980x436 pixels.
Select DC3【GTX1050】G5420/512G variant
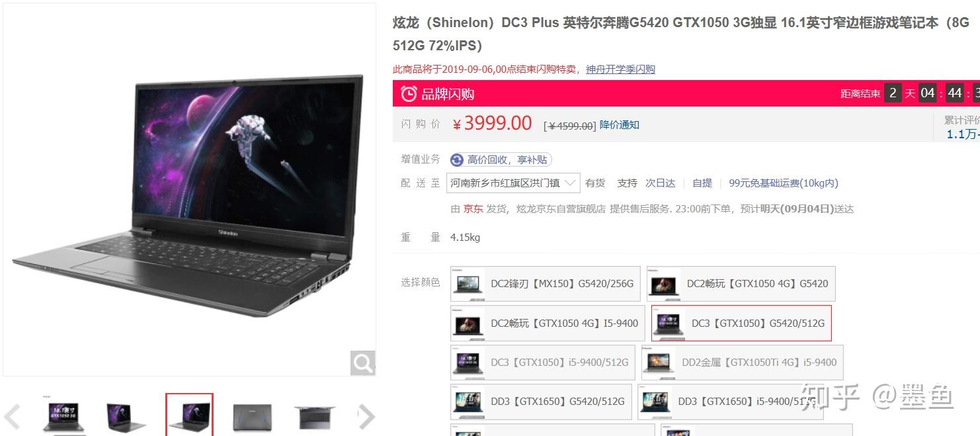point(741,323)
